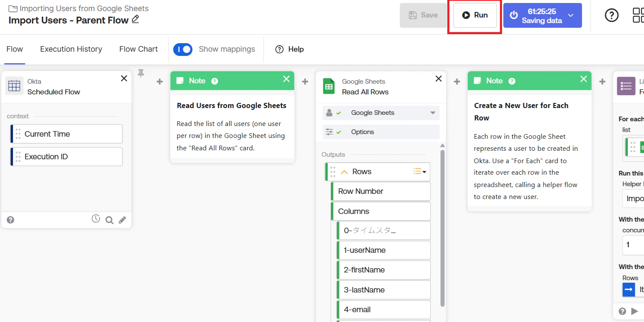
Task: Open the help question mark in top bar
Action: [x=612, y=15]
